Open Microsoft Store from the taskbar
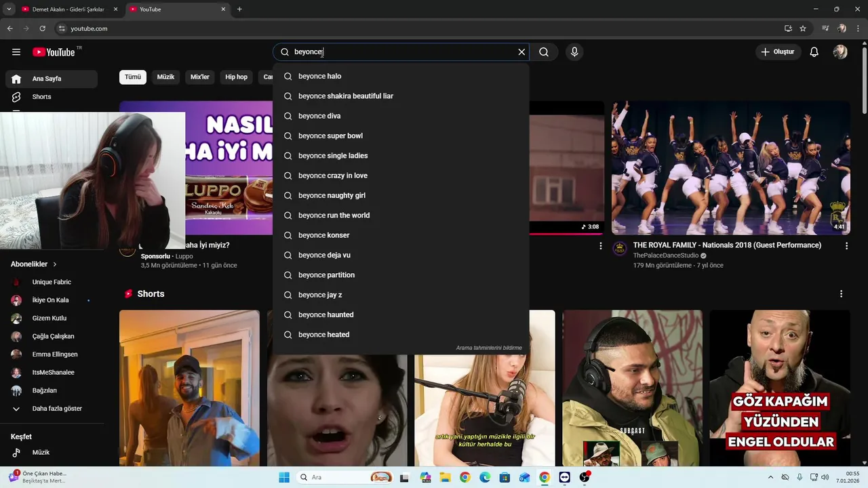This screenshot has width=868, height=488. [505, 477]
